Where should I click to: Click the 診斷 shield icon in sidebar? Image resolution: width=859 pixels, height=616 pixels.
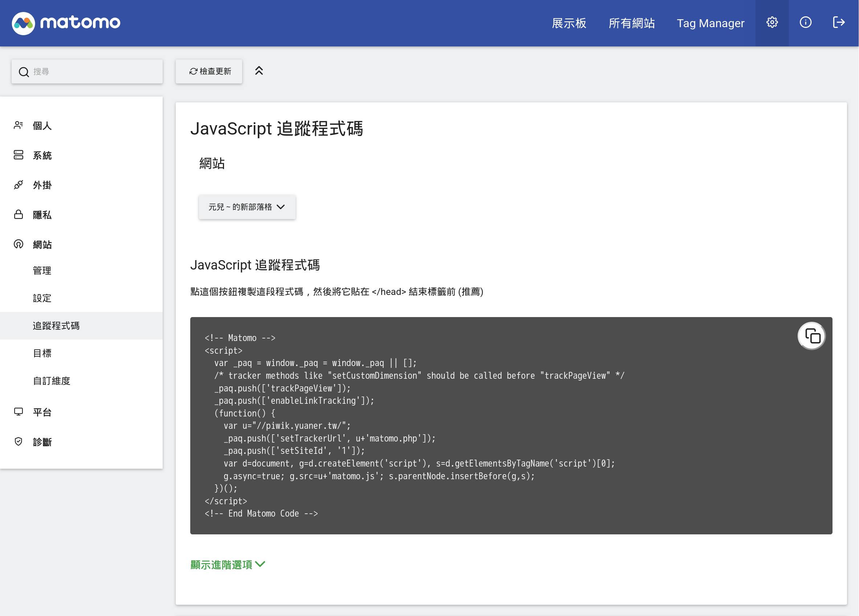pyautogui.click(x=18, y=442)
